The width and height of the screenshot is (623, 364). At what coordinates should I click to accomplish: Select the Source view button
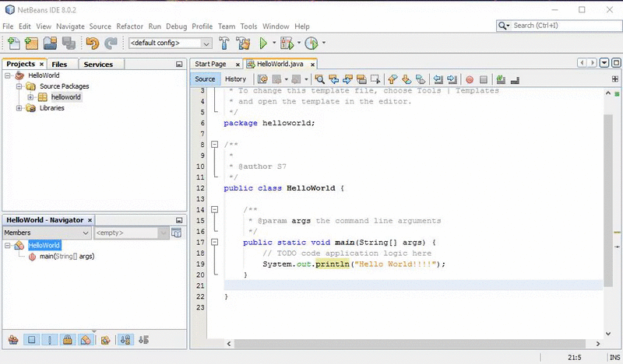205,79
